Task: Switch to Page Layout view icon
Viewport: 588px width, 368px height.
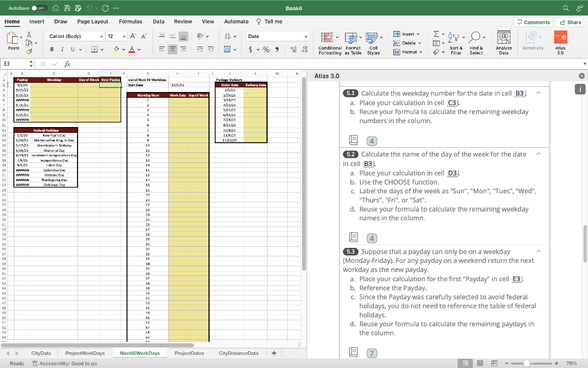Action: (x=480, y=363)
